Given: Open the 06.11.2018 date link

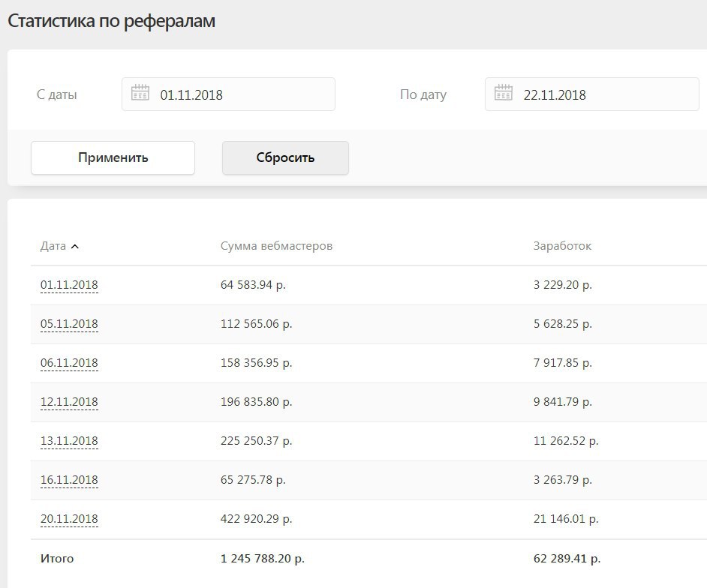Looking at the screenshot, I should [69, 363].
